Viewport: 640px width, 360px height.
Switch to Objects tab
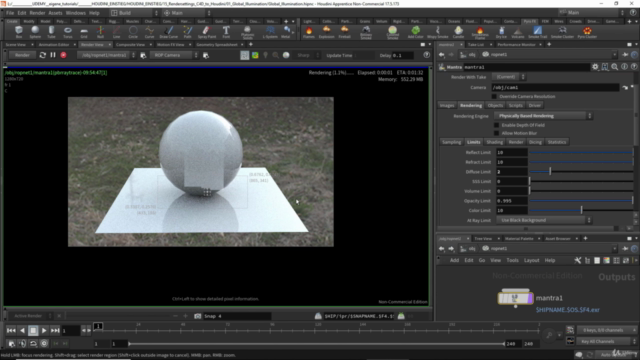495,105
